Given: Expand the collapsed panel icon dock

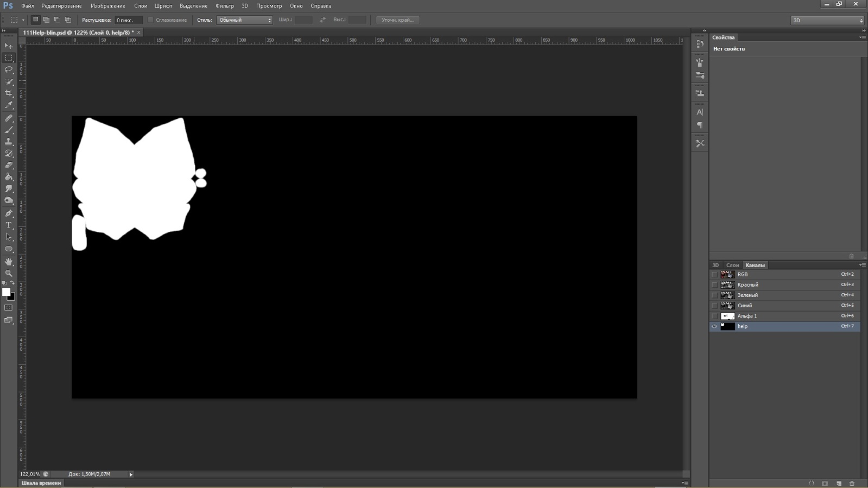Looking at the screenshot, I should (704, 30).
